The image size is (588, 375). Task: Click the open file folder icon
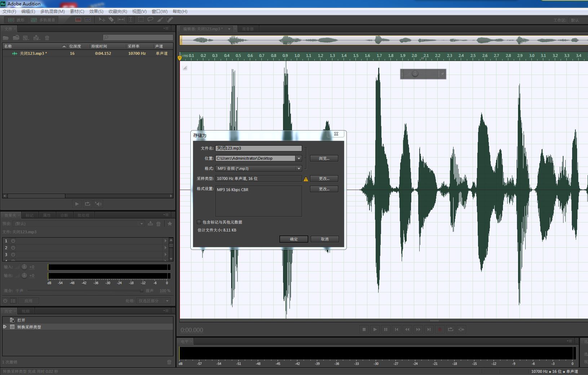[6, 38]
